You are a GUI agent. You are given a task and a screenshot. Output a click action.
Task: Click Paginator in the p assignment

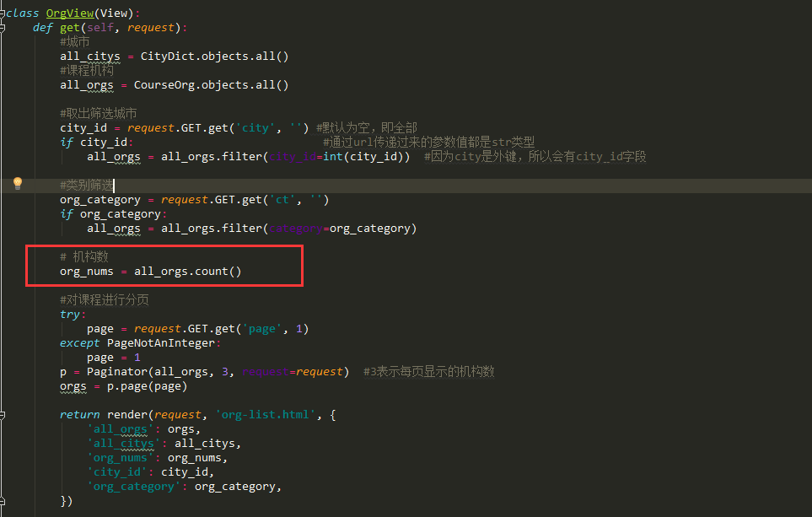[117, 372]
